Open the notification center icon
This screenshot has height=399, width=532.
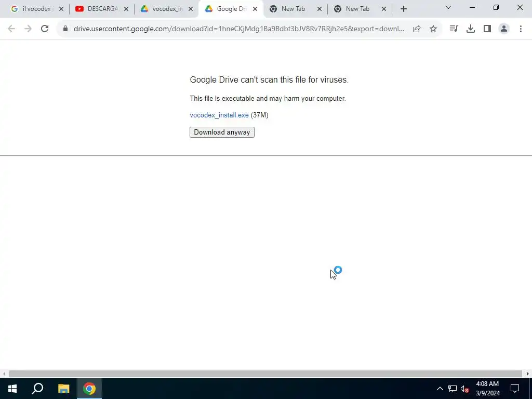click(515, 389)
